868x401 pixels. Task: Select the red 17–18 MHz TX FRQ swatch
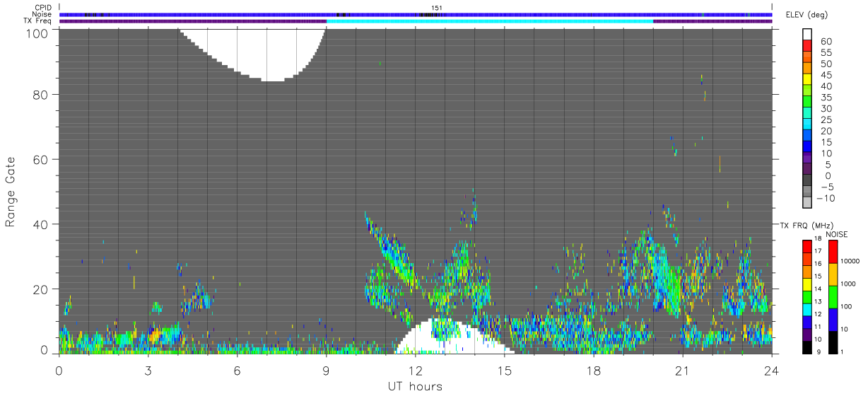[807, 245]
